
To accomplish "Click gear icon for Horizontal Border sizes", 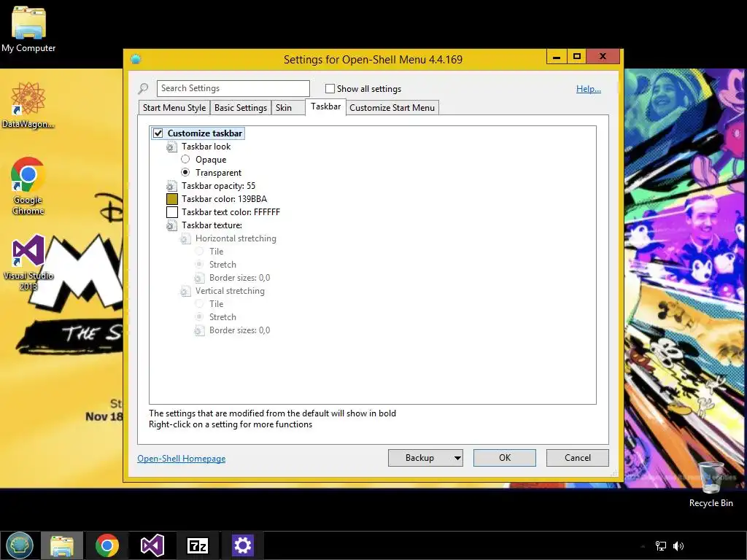I will pos(199,278).
